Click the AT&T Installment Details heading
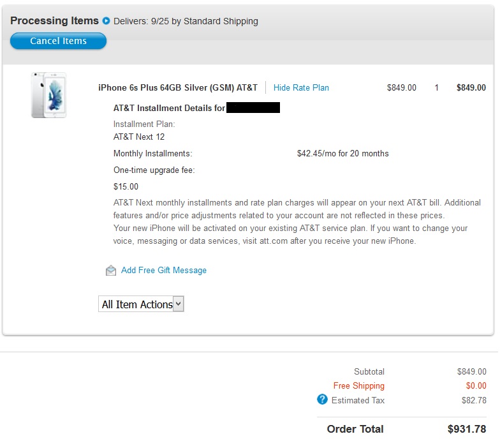Viewport: 500px width, 448px height. click(169, 108)
